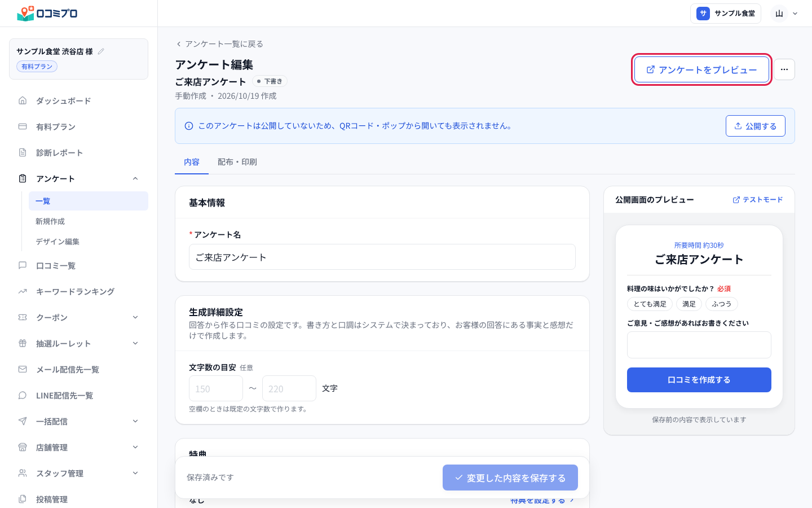Image resolution: width=812 pixels, height=508 pixels.
Task: Click the 口コミを作成する preview button
Action: coord(699,380)
